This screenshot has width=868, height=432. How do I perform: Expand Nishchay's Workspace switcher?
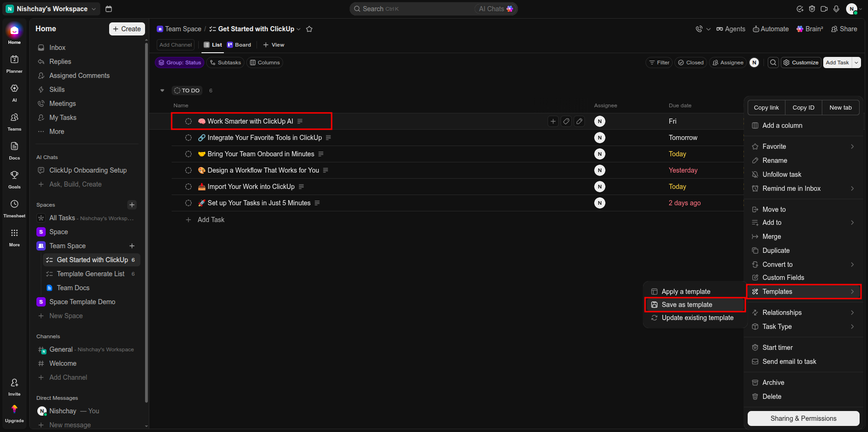click(x=52, y=9)
